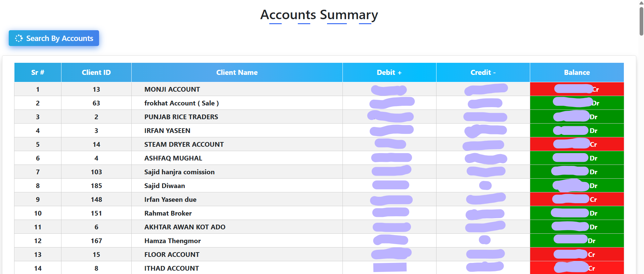The image size is (644, 274).
Task: Select frokhat Account ( Sale ) row name
Action: pos(182,103)
